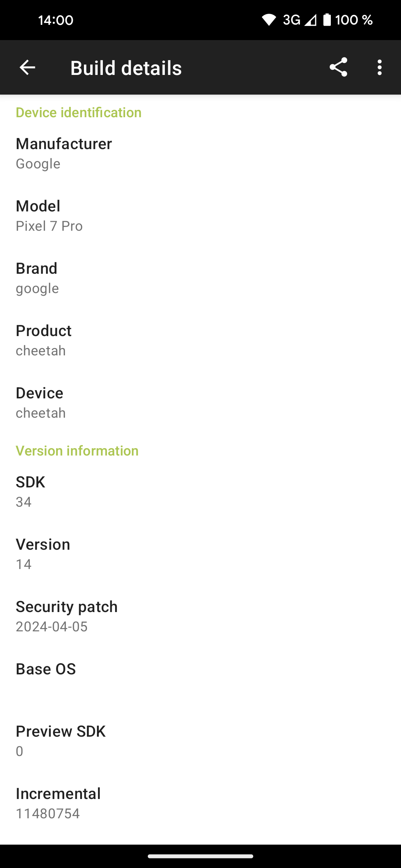Select the Model Pixel 7 Pro entry
Image resolution: width=401 pixels, height=868 pixels.
point(200,216)
